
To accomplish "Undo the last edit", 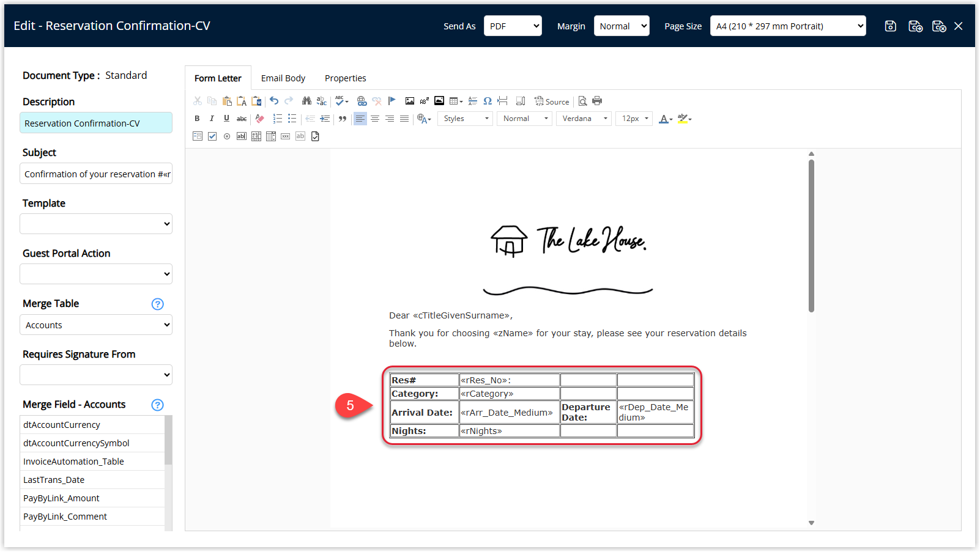I will coord(274,101).
